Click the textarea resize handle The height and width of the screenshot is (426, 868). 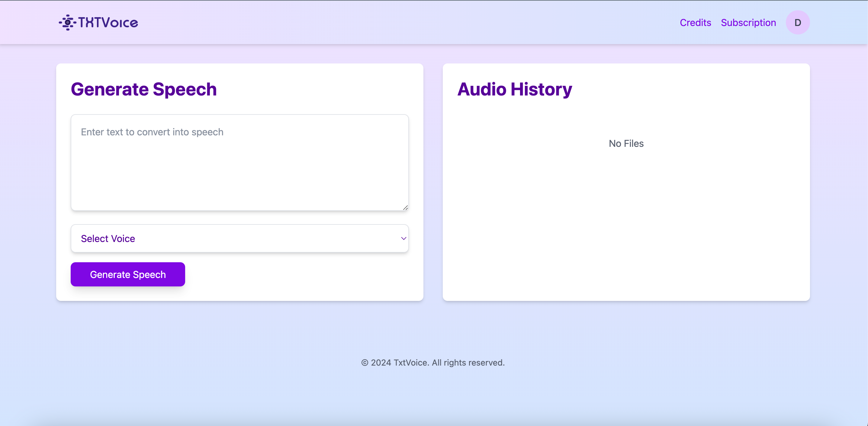point(405,208)
